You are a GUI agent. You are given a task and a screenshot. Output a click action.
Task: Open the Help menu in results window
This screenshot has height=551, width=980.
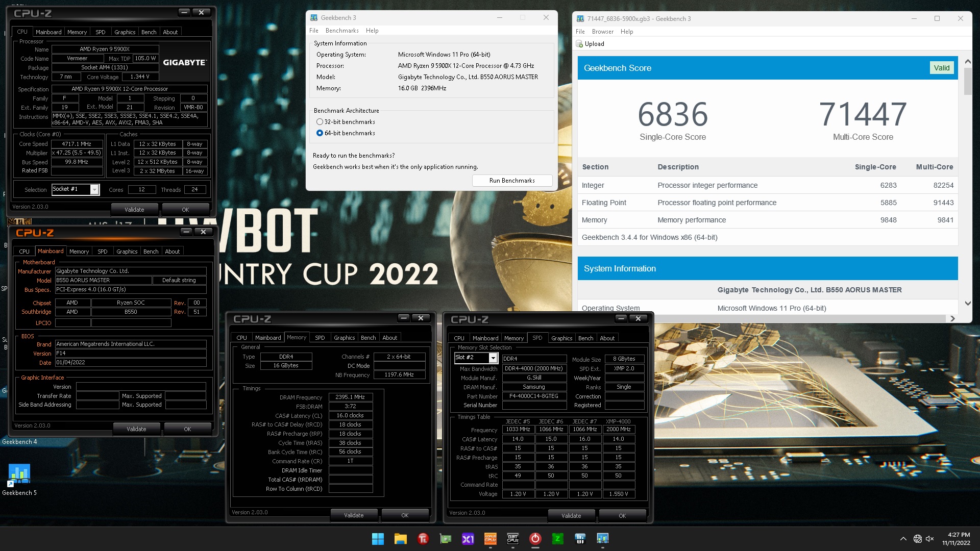[627, 32]
